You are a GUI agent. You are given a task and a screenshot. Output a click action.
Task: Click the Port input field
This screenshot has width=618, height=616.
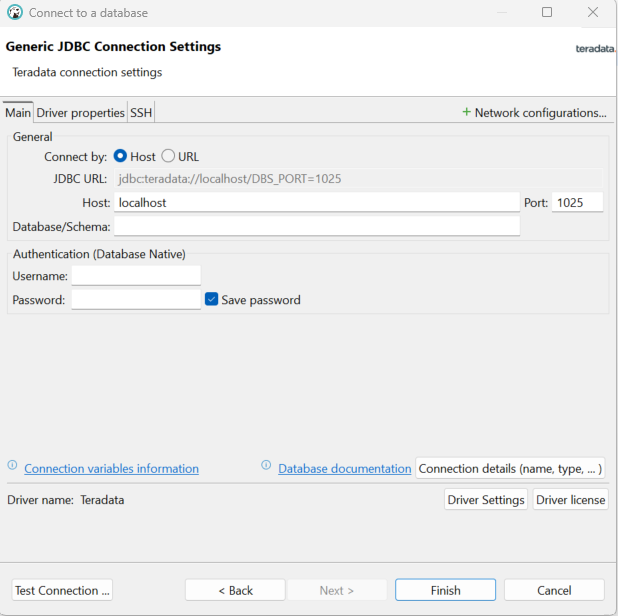tap(577, 203)
